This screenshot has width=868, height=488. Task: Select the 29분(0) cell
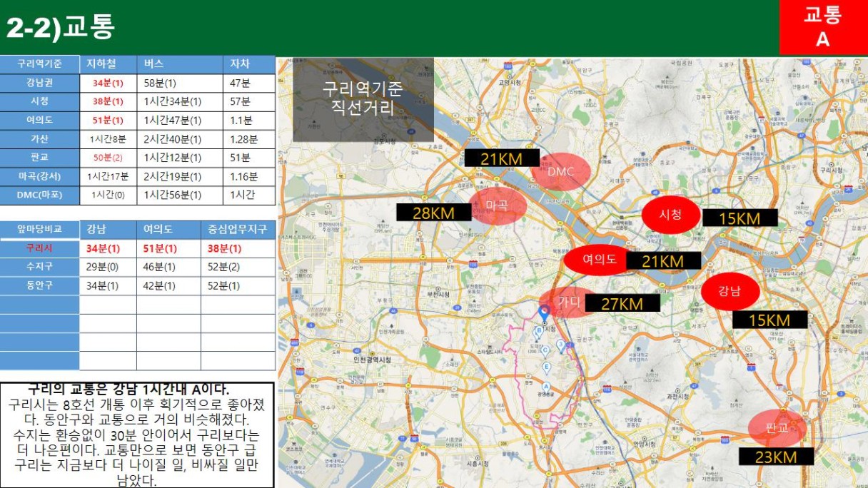pyautogui.click(x=107, y=267)
